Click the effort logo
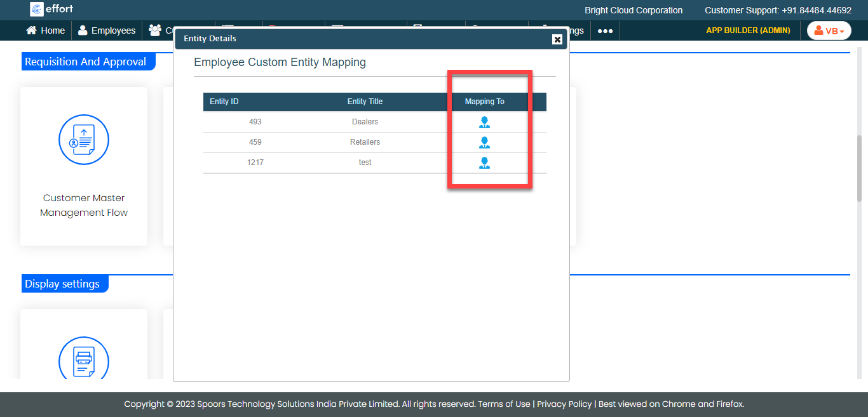The height and width of the screenshot is (417, 868). pos(51,9)
